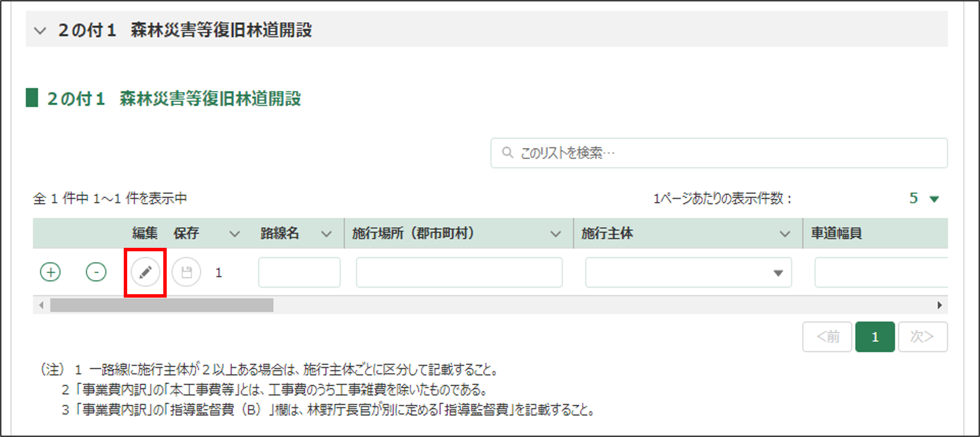Click the floppy disk save icon
Viewport: 980px width, 437px height.
186,272
